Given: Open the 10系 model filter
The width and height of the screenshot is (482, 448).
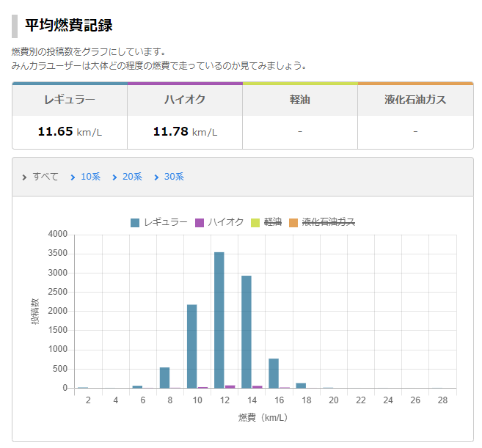Looking at the screenshot, I should tap(90, 177).
